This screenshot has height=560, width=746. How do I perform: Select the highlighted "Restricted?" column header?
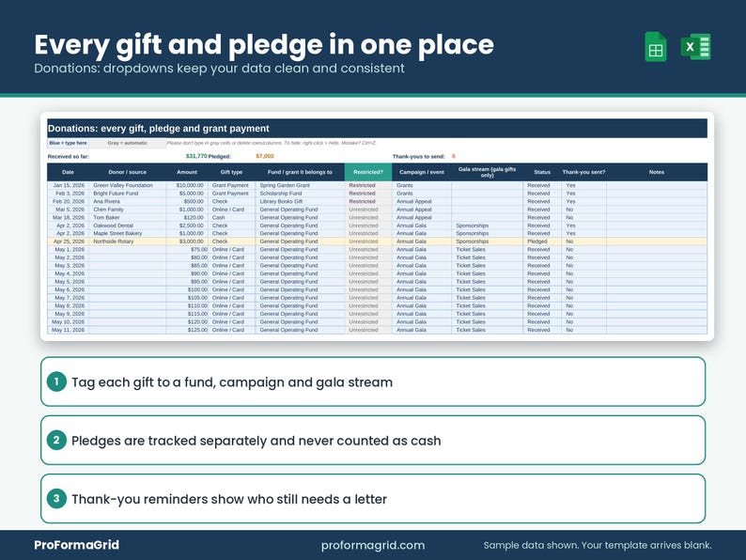[x=368, y=172]
